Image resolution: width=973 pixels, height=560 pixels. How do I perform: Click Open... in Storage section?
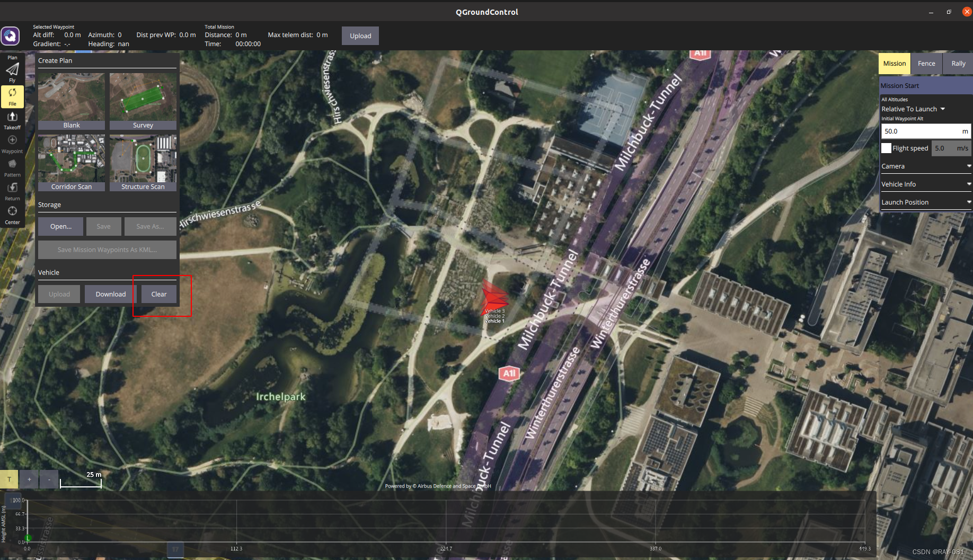[x=60, y=226]
